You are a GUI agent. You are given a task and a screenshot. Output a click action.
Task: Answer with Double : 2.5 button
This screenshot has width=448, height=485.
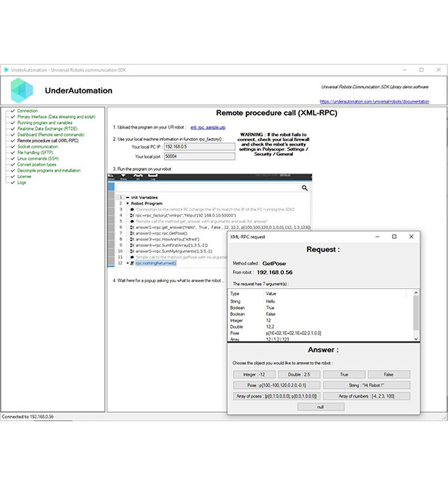click(x=299, y=375)
